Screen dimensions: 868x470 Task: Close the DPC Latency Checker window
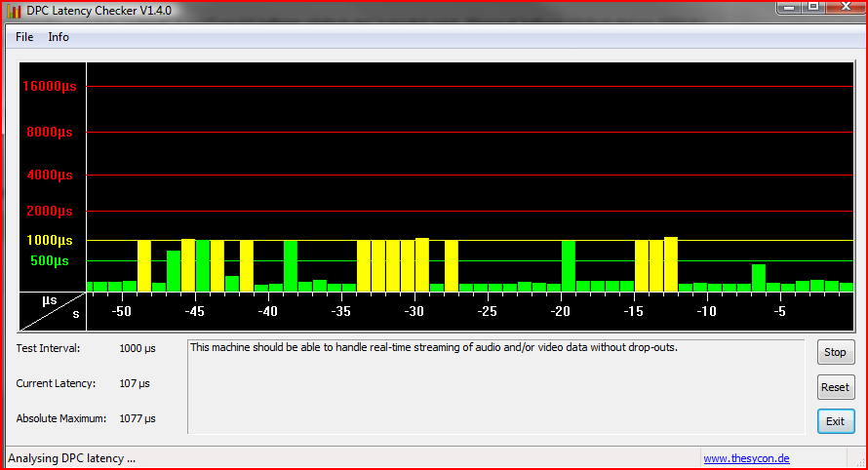pyautogui.click(x=846, y=7)
